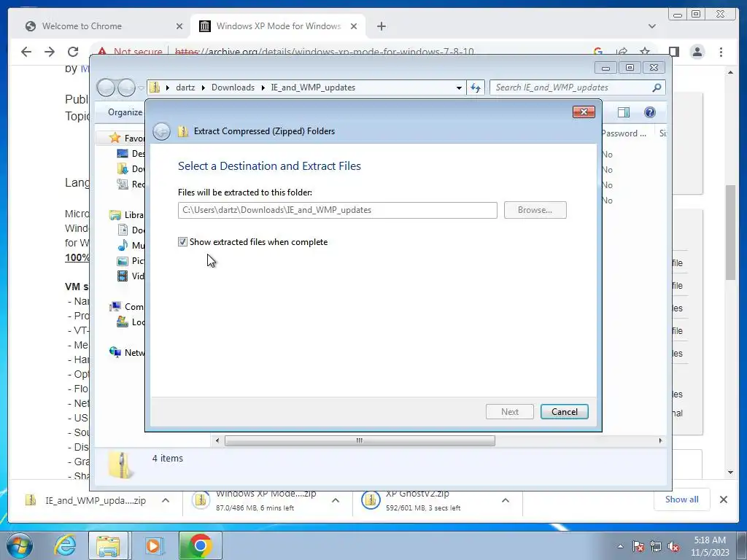Open options for XP GhostV2.zip download

point(505,500)
